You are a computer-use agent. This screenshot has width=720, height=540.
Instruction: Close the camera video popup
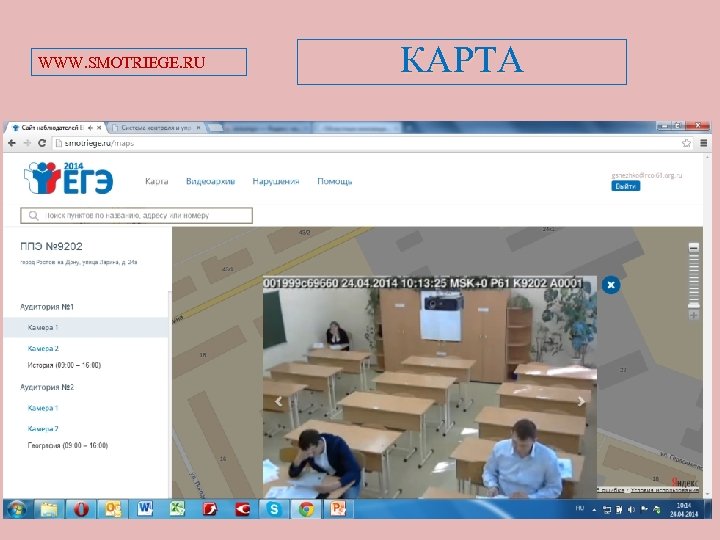coord(611,285)
